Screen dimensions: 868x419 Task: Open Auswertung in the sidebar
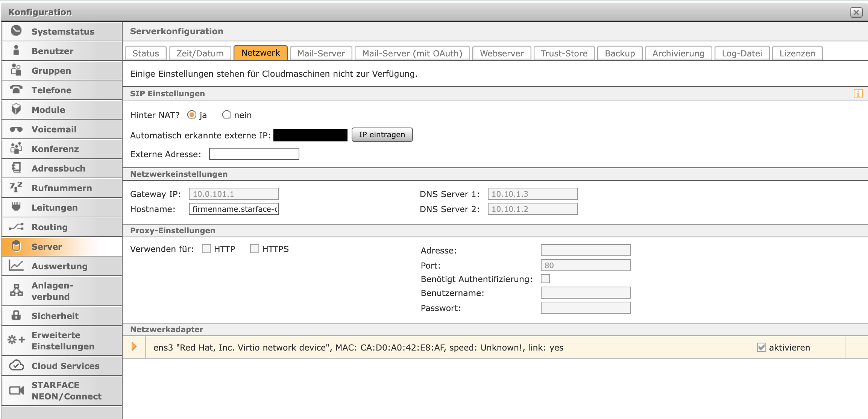pyautogui.click(x=62, y=266)
